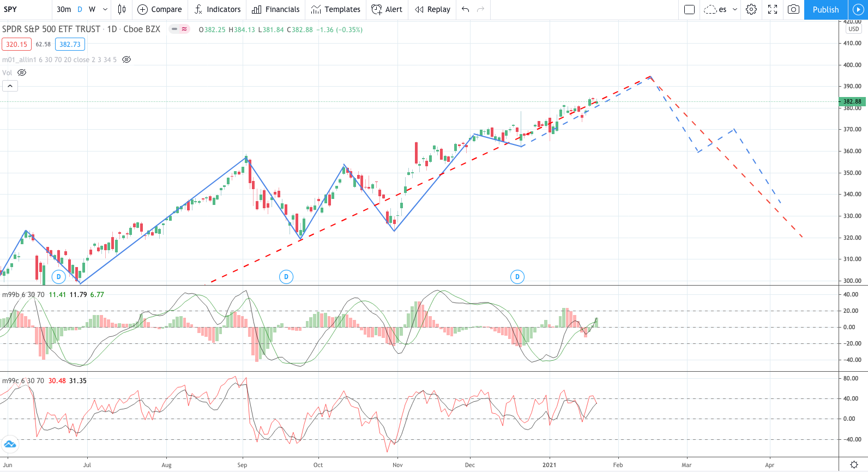The width and height of the screenshot is (868, 472).
Task: Toggle visibility of the Vol indicator
Action: 22,72
